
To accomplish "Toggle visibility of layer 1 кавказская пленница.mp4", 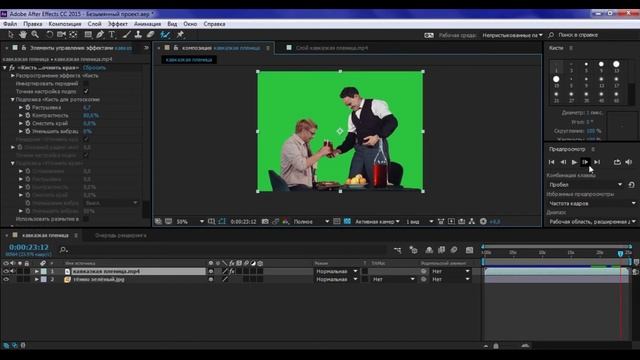I will [x=6, y=271].
